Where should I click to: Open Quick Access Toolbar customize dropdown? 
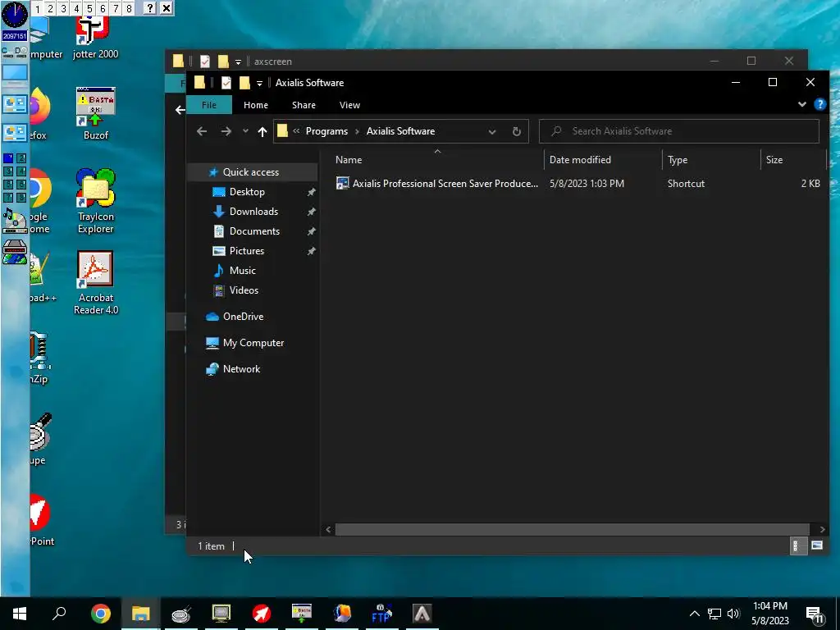coord(259,83)
